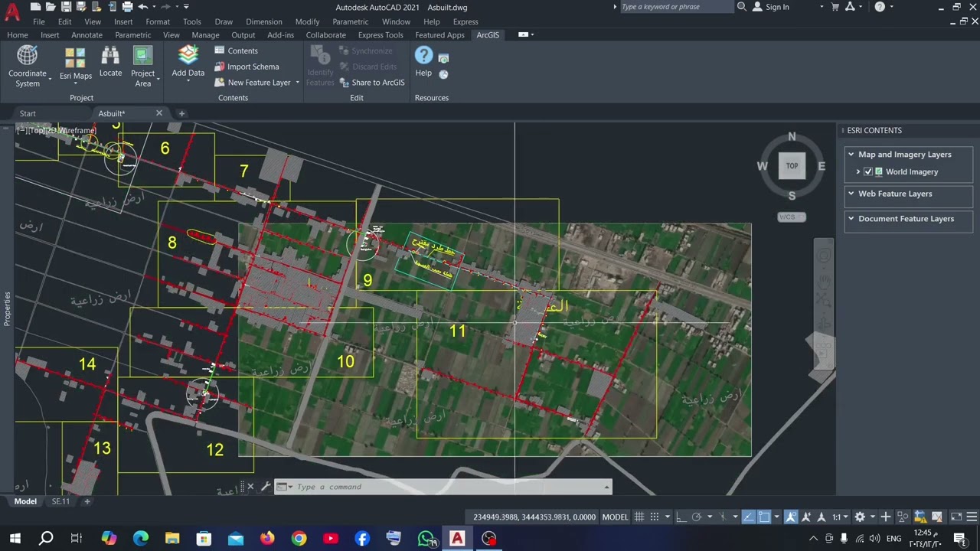Open the Dimension menu

click(264, 21)
